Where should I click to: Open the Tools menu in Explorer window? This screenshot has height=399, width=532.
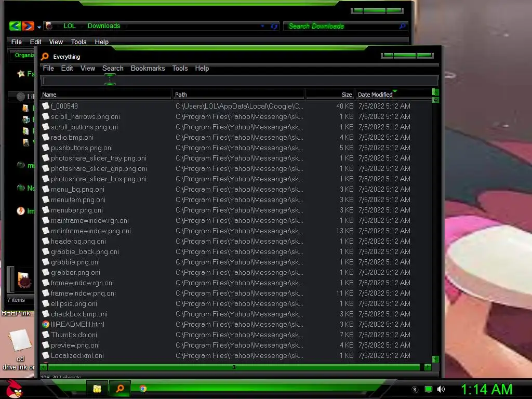tap(79, 42)
